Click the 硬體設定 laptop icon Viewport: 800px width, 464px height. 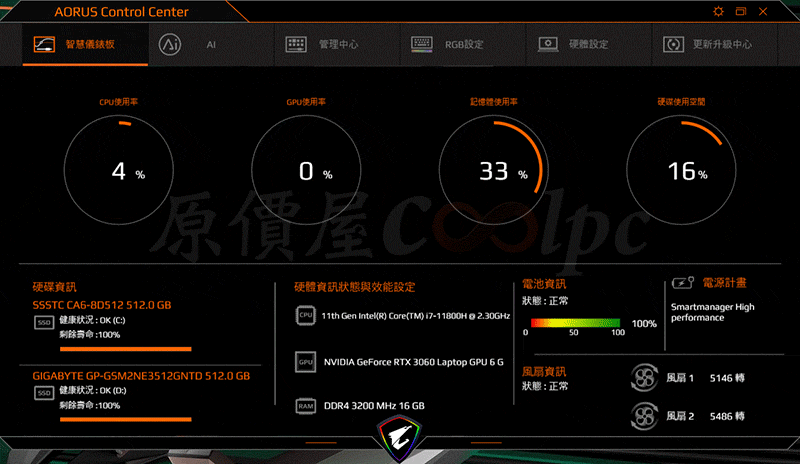pyautogui.click(x=548, y=44)
